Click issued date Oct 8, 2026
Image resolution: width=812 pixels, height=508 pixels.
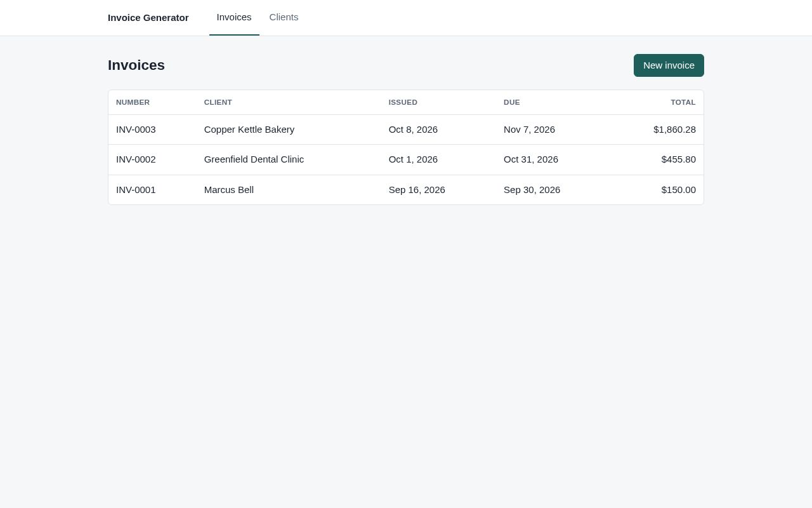tap(413, 130)
